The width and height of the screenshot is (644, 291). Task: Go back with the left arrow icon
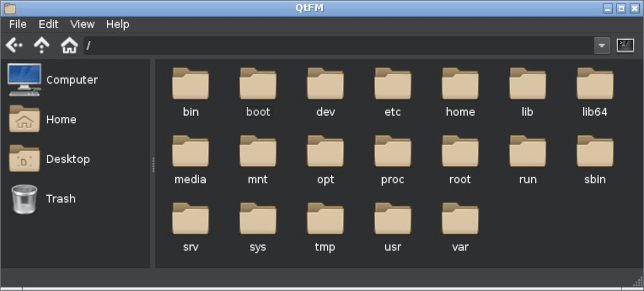pyautogui.click(x=14, y=46)
